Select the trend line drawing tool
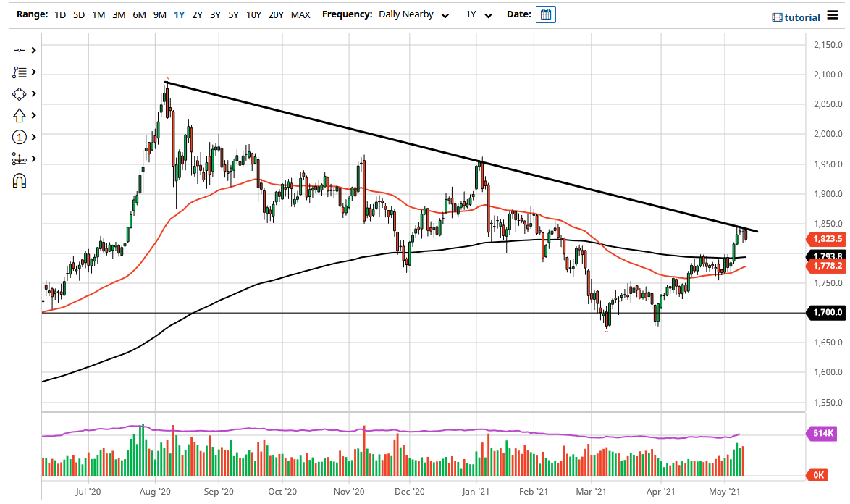850x504 pixels. pyautogui.click(x=19, y=51)
